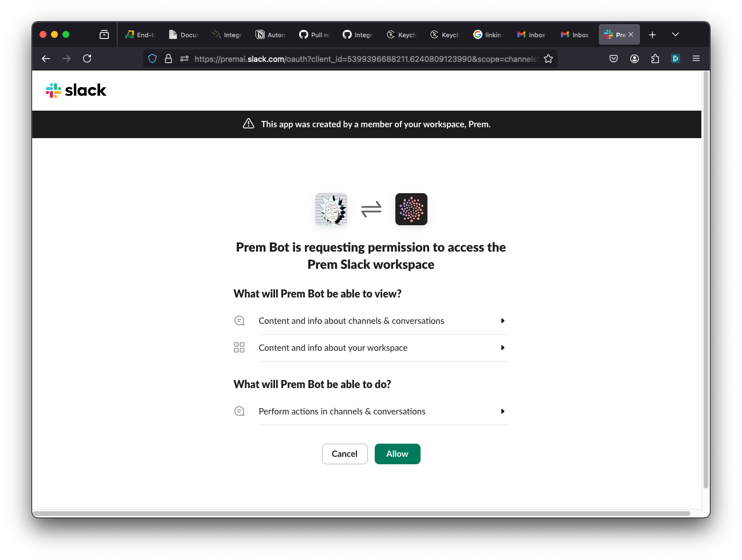Open the Firefox View icon

coord(104,34)
